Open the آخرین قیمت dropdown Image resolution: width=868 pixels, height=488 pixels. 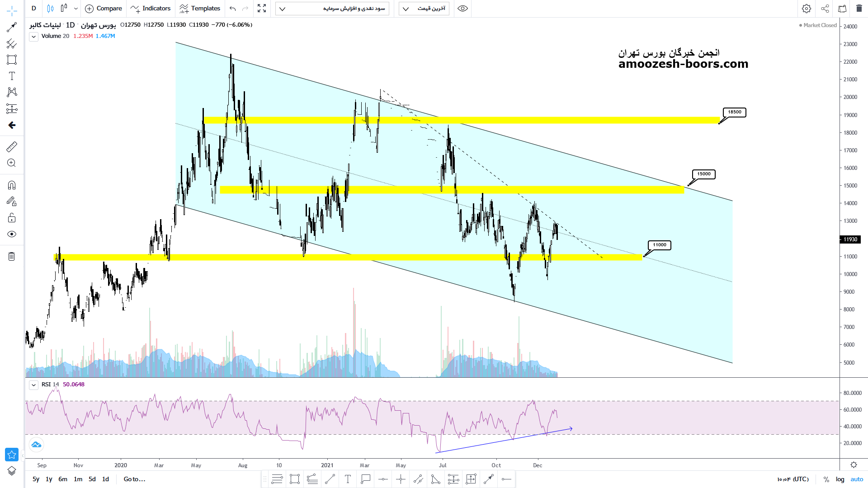(424, 9)
